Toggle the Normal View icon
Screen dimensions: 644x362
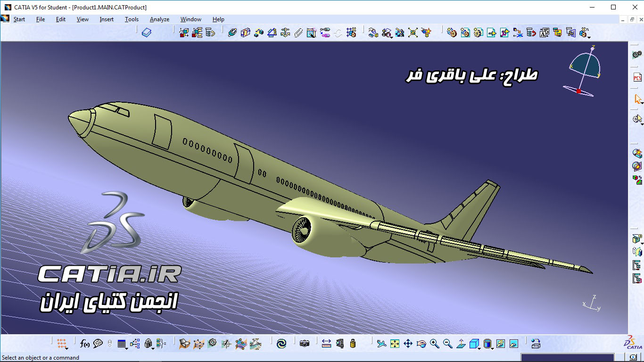coord(461,344)
